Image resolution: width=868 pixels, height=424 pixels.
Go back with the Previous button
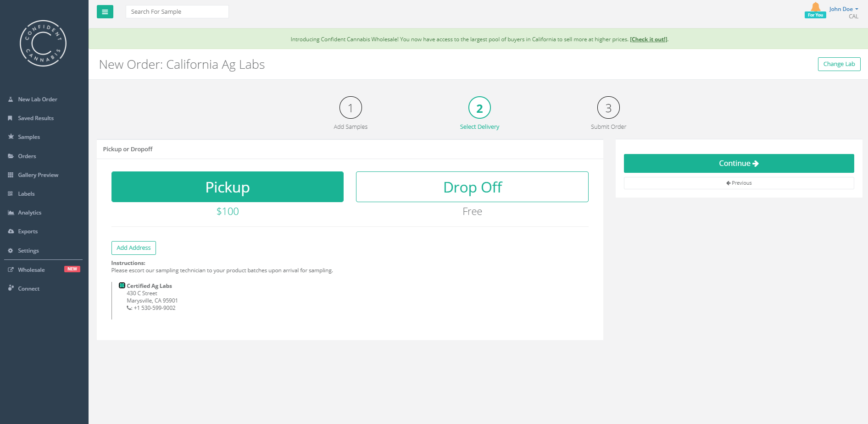tap(739, 183)
